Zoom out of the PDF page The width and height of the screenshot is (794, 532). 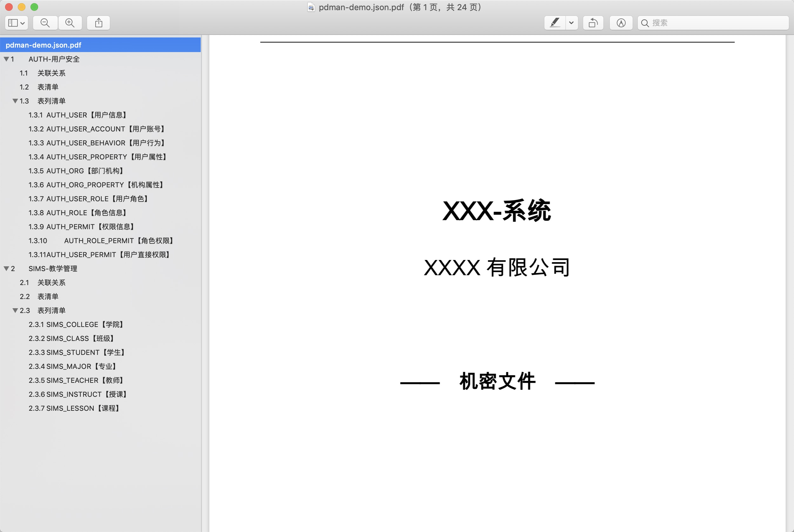(x=45, y=23)
